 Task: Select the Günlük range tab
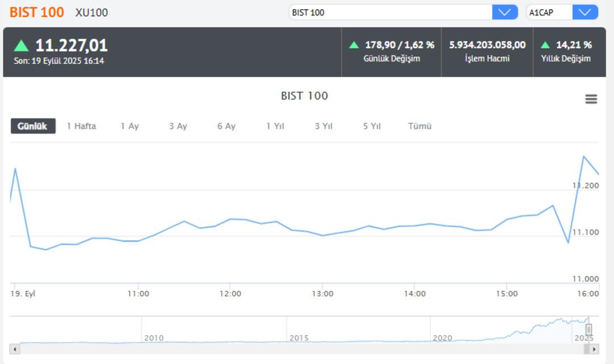pyautogui.click(x=33, y=126)
